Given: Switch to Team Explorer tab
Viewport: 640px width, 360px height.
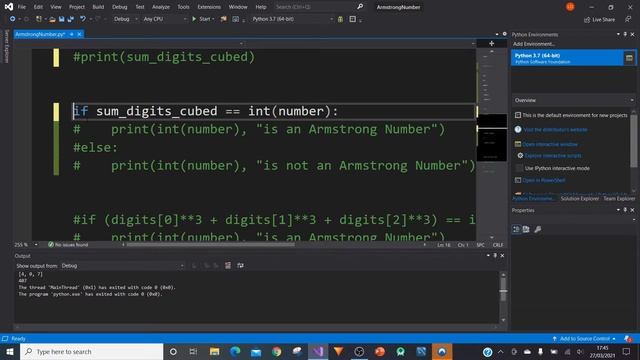Looking at the screenshot, I should [619, 199].
